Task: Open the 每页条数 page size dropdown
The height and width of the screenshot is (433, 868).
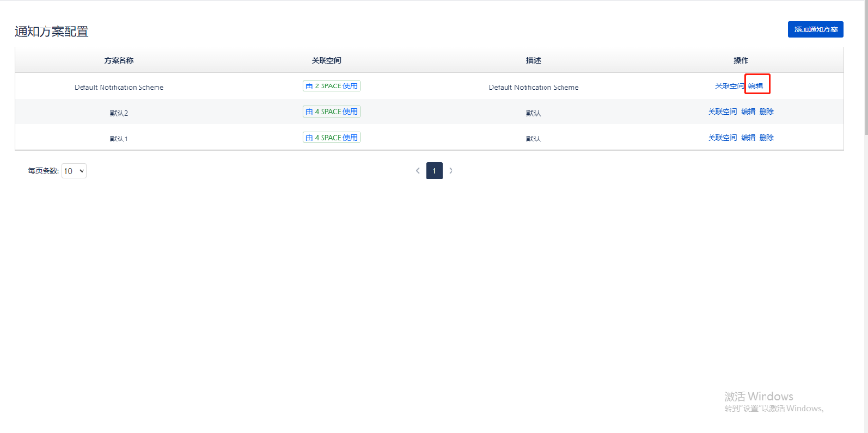Action: (x=74, y=171)
